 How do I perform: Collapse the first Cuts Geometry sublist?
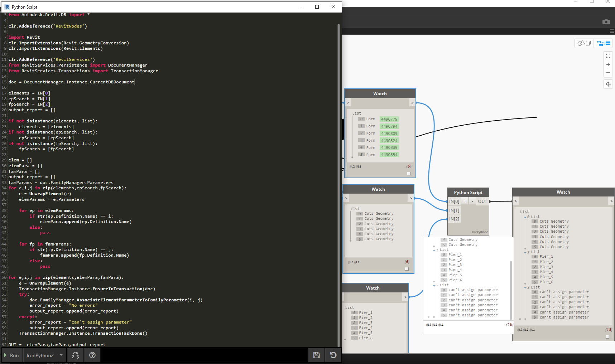(x=526, y=217)
